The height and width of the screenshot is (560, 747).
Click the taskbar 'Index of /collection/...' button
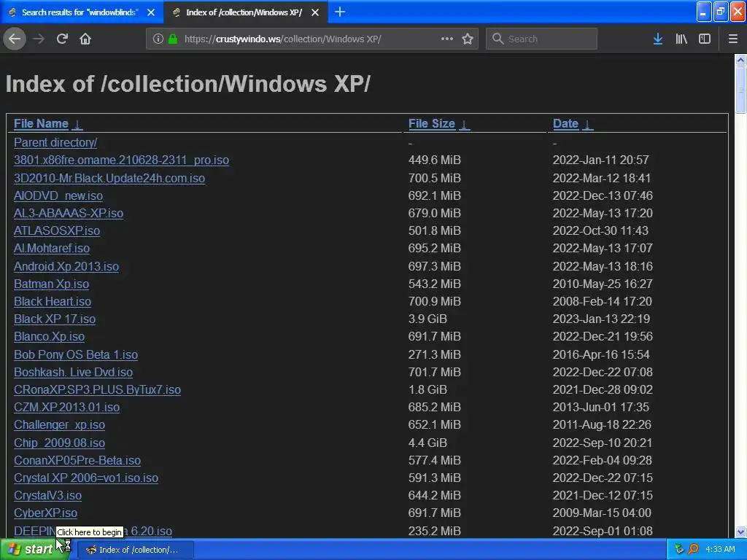134,550
